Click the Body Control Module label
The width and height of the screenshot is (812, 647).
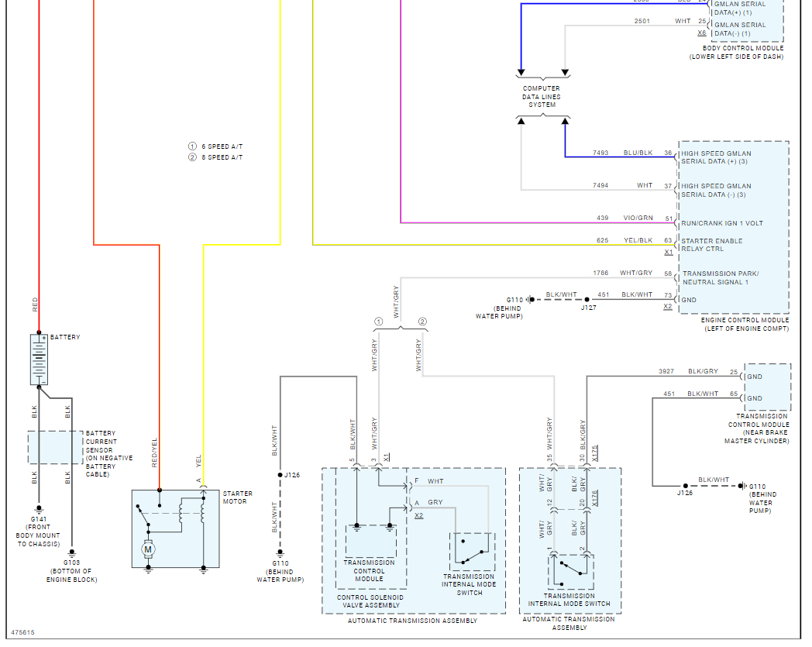tap(742, 48)
